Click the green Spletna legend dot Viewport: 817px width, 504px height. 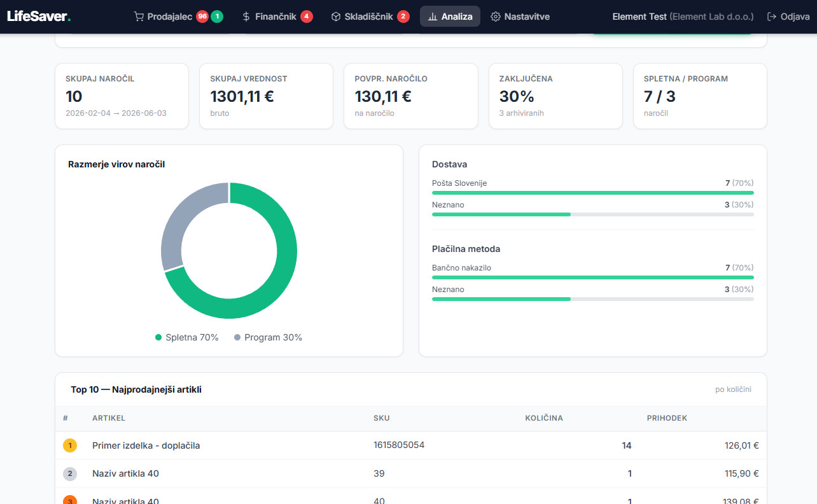[x=158, y=337]
